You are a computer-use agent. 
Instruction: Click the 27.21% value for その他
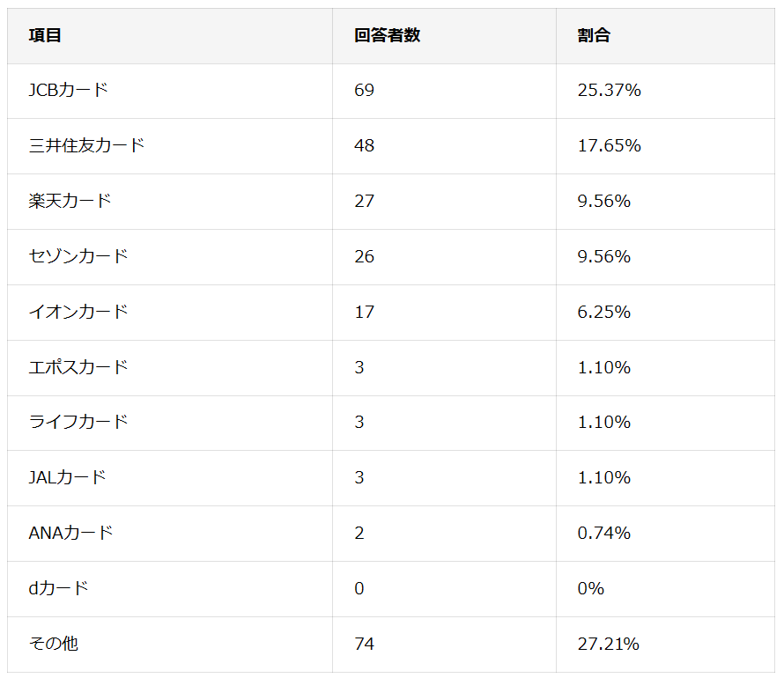(x=609, y=644)
